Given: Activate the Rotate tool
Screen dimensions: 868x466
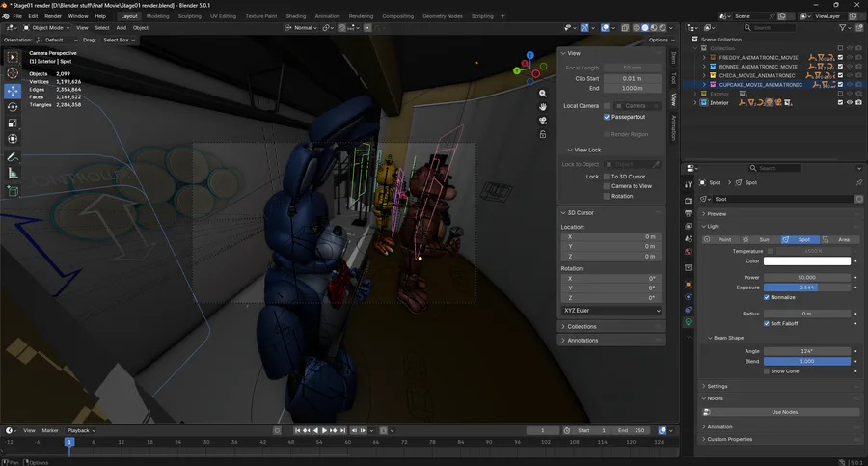Looking at the screenshot, I should (13, 107).
